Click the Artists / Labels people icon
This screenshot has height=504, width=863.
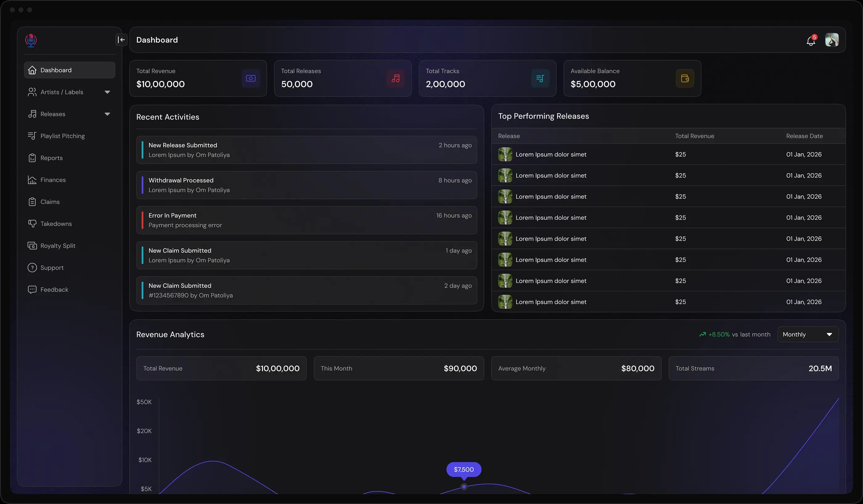click(x=32, y=92)
